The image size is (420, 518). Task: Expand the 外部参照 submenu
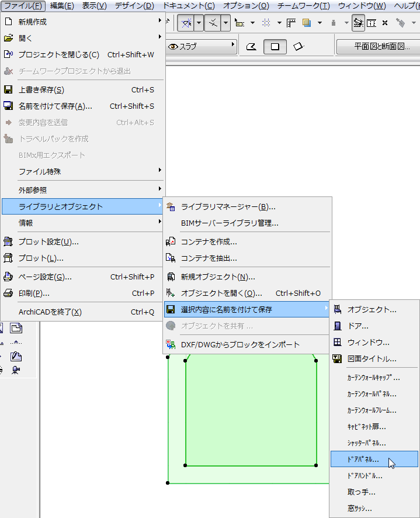[83, 190]
